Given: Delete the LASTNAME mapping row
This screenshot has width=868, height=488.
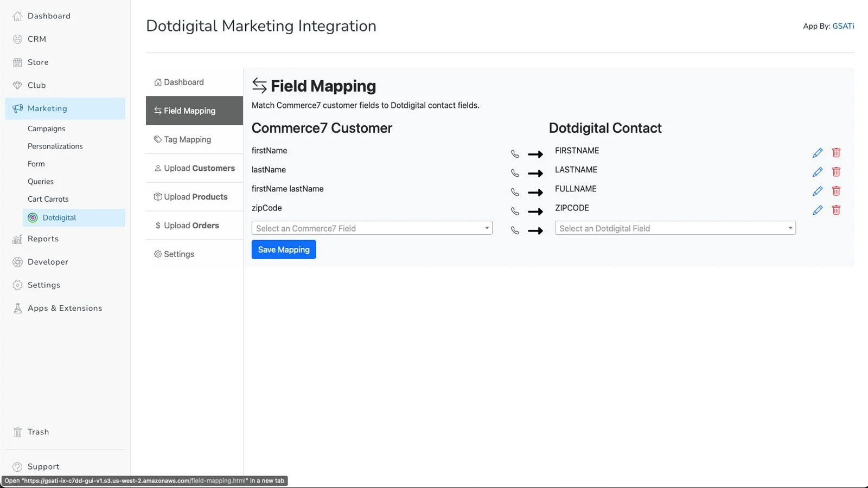Looking at the screenshot, I should [836, 172].
